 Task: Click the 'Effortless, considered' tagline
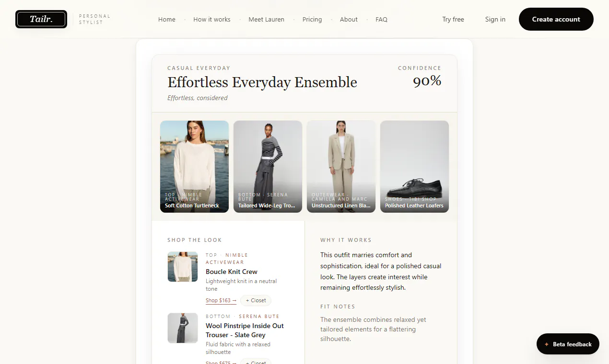click(198, 98)
